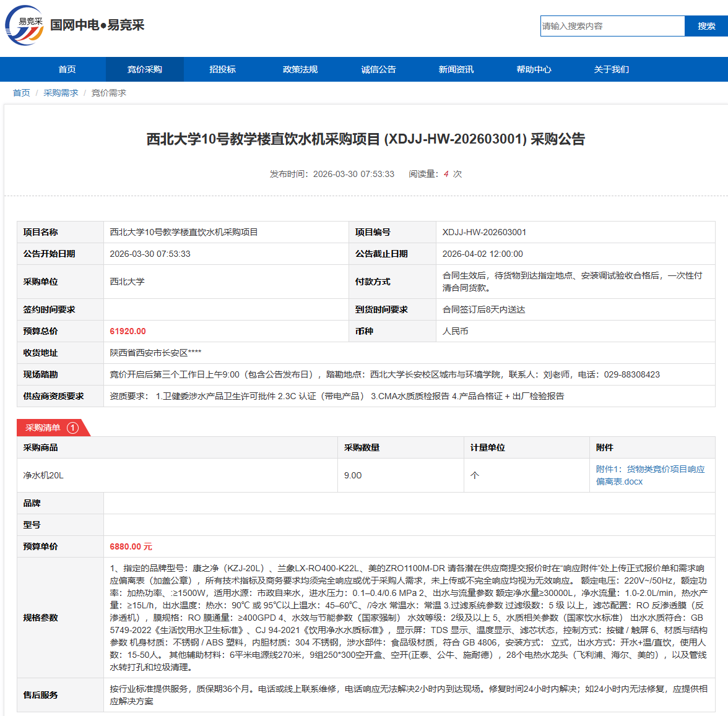Click the red budget total 61920.00
This screenshot has height=716, width=728.
coord(128,331)
